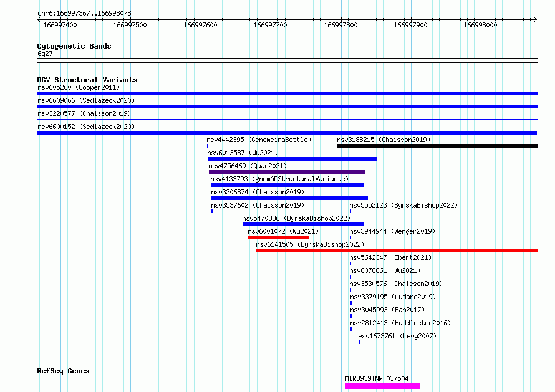Screen dimensions: 555x392
Task: Click the purple nsv4756469 variant bar
Action: click(x=287, y=172)
